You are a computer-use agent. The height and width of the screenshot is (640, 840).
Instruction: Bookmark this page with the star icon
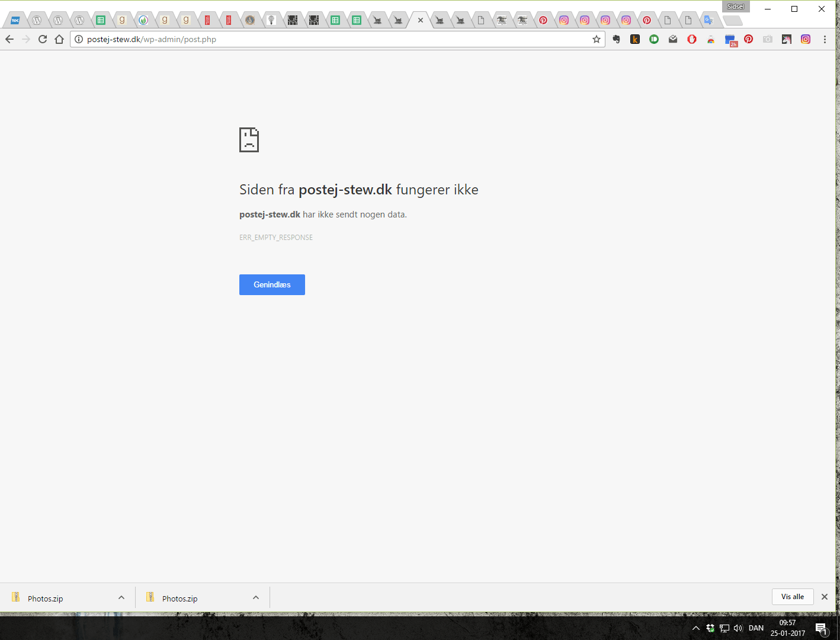pos(597,39)
